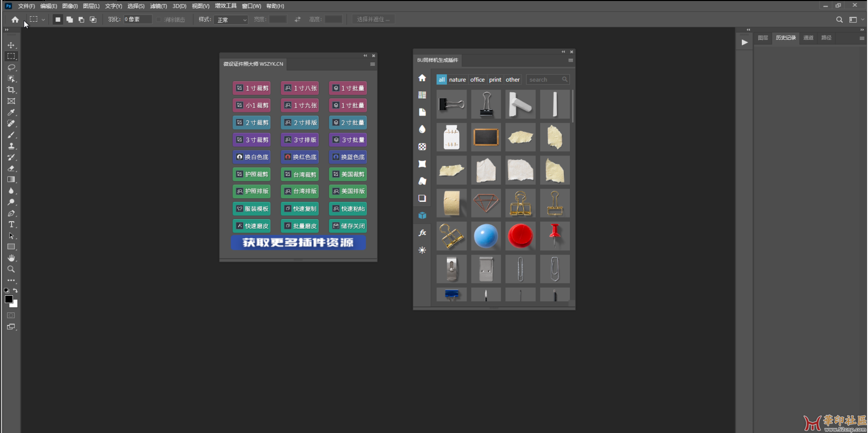Click the play button beside History panel
This screenshot has height=433, width=868.
[x=744, y=42]
